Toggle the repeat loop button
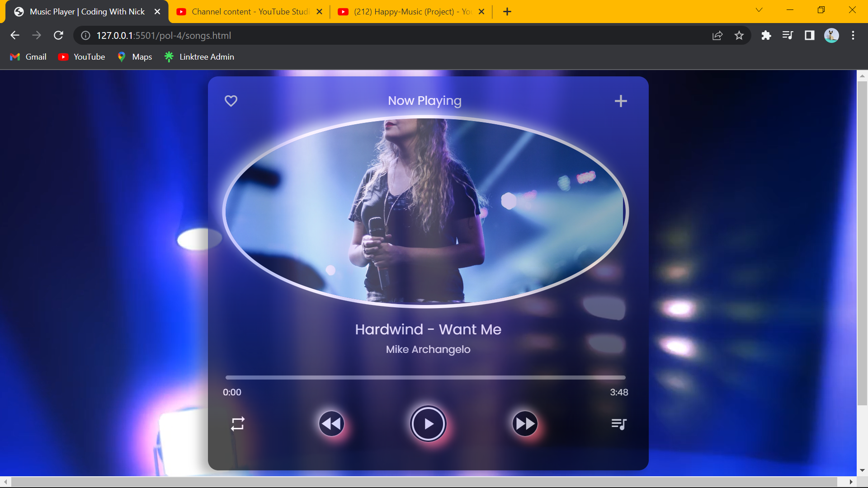This screenshot has width=868, height=488. 238,424
